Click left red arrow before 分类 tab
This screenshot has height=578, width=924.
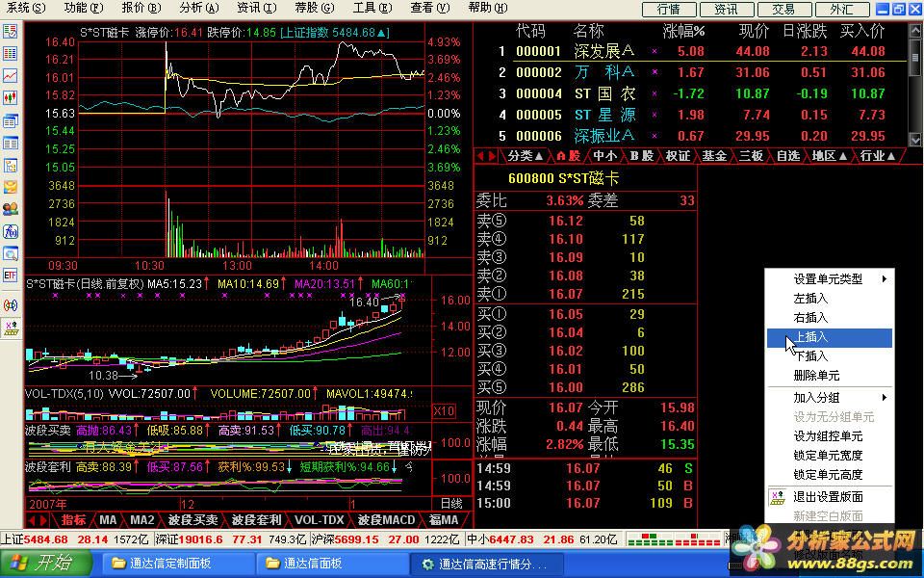(x=480, y=156)
